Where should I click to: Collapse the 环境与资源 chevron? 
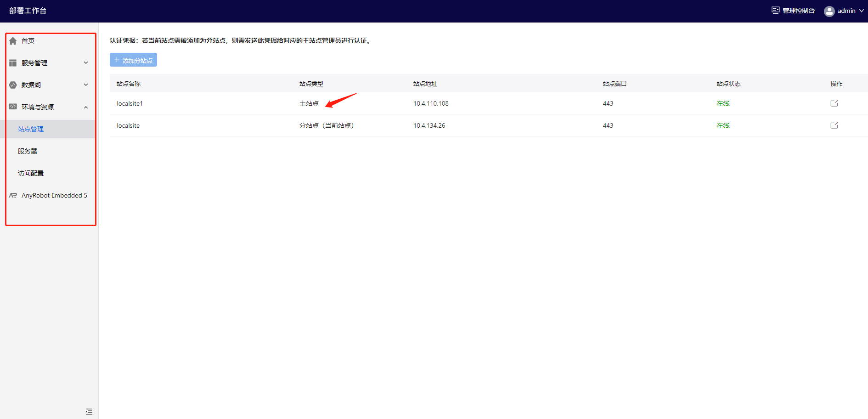tap(86, 107)
